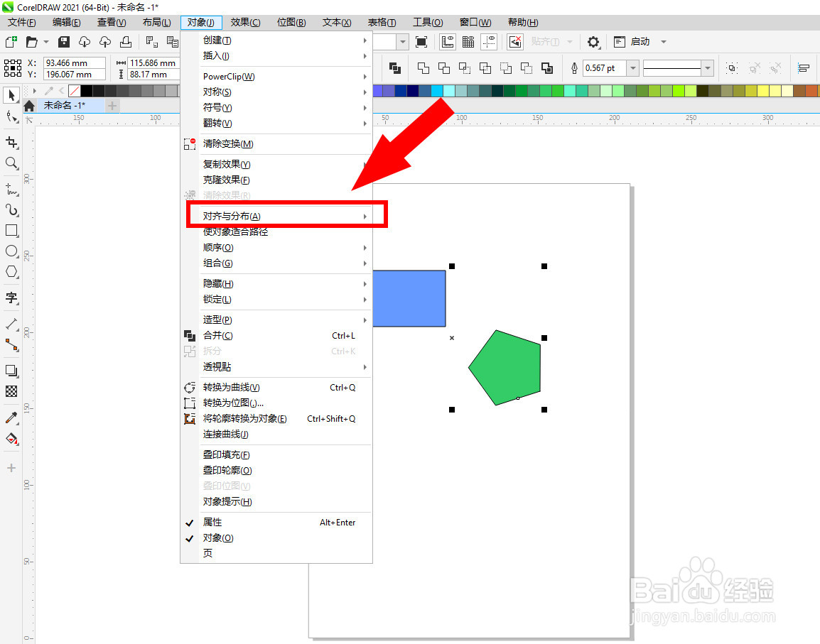Click the X position field 93.466 mm
The width and height of the screenshot is (820, 644).
tap(75, 62)
